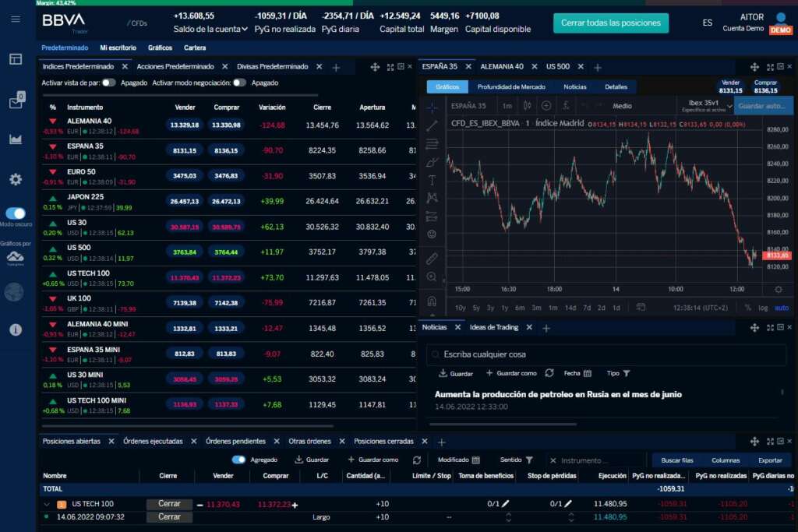Viewport: 798px width, 532px height.
Task: Switch to the Órdenes pendientes tab
Action: point(235,442)
